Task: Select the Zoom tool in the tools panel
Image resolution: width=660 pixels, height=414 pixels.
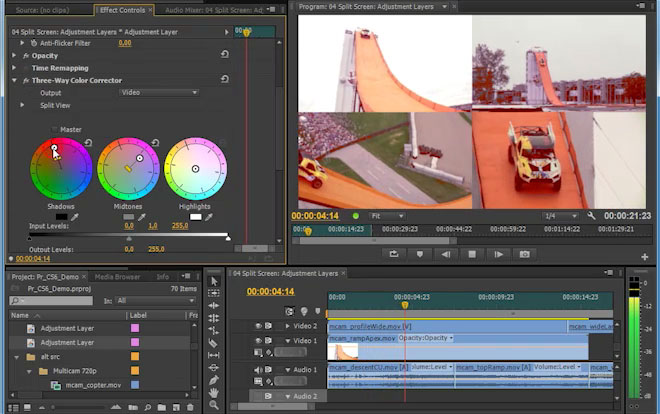Action: 214,405
